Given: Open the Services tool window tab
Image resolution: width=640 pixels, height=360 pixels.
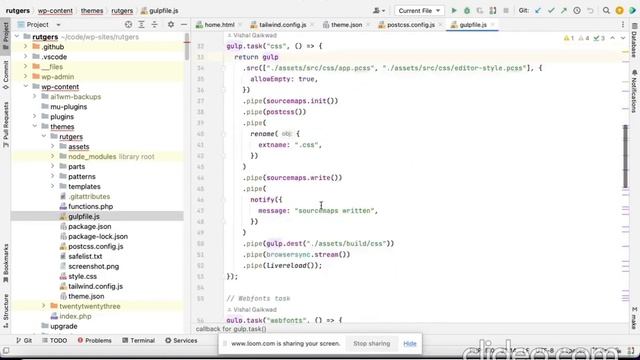Looking at the screenshot, I should (x=181, y=340).
